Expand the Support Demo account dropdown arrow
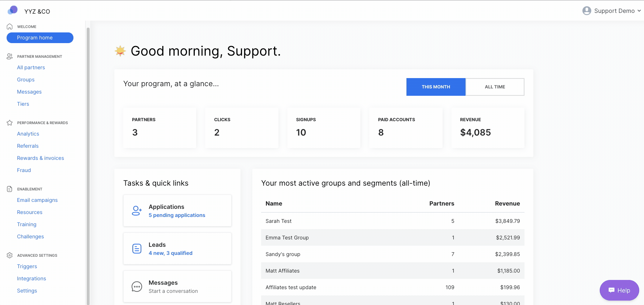Screen dimensions: 644x305 [x=639, y=11]
